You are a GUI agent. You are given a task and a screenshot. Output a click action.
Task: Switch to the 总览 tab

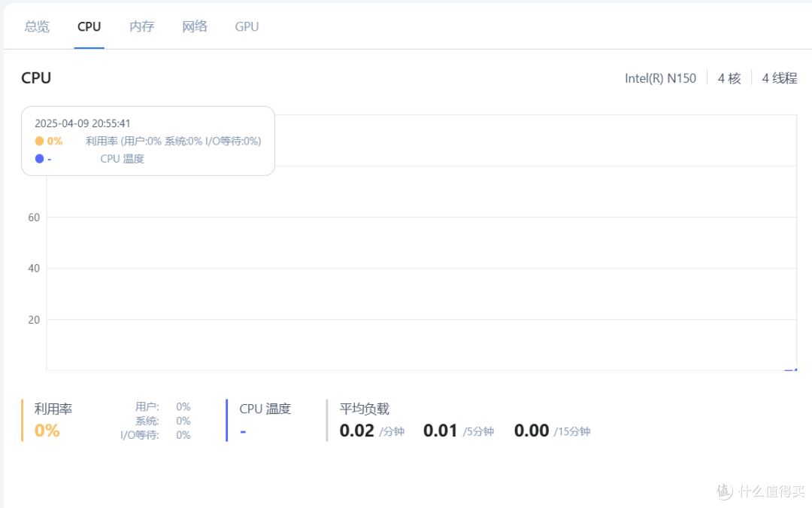click(x=37, y=26)
